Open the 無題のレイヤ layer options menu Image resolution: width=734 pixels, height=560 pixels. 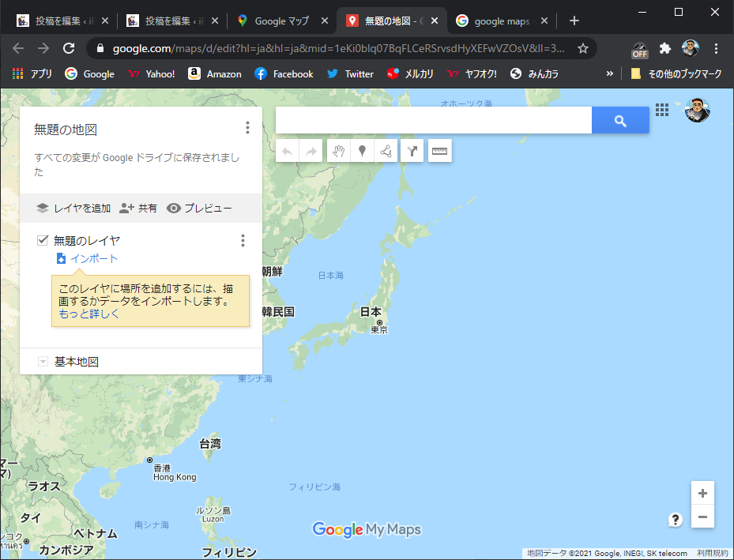point(243,240)
